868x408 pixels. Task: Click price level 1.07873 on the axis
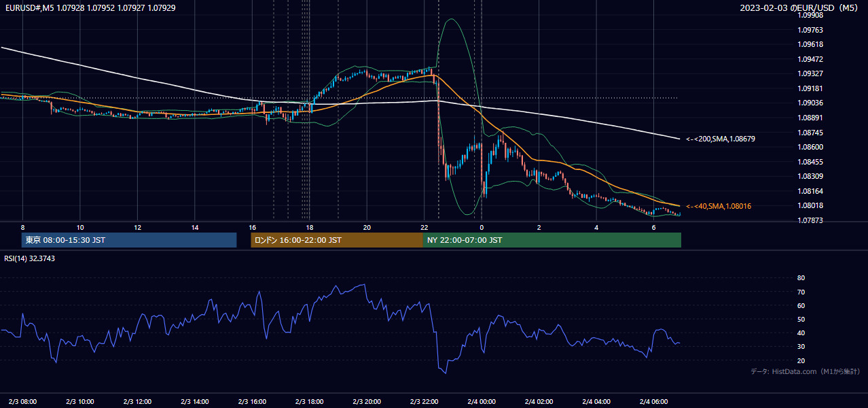(x=810, y=220)
